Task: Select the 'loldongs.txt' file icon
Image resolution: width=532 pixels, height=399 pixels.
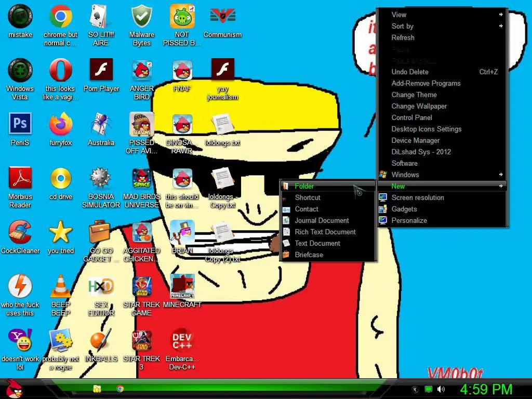Action: click(222, 124)
